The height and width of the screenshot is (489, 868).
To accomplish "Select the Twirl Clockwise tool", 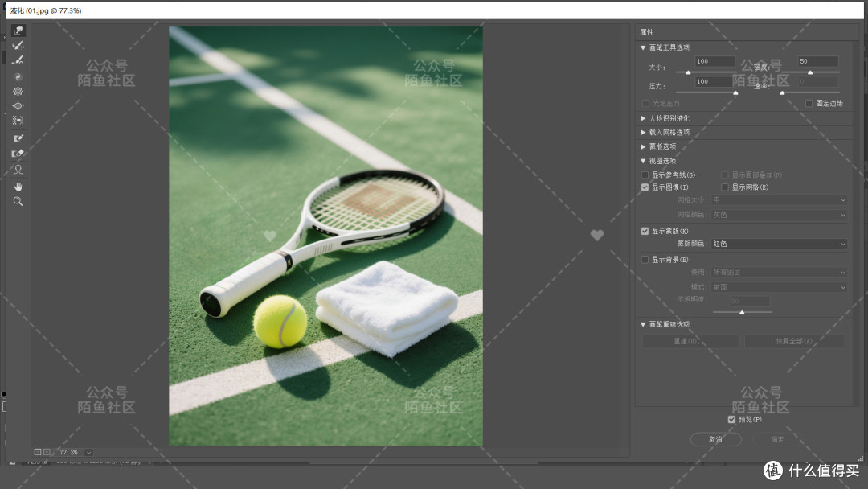I will [18, 77].
